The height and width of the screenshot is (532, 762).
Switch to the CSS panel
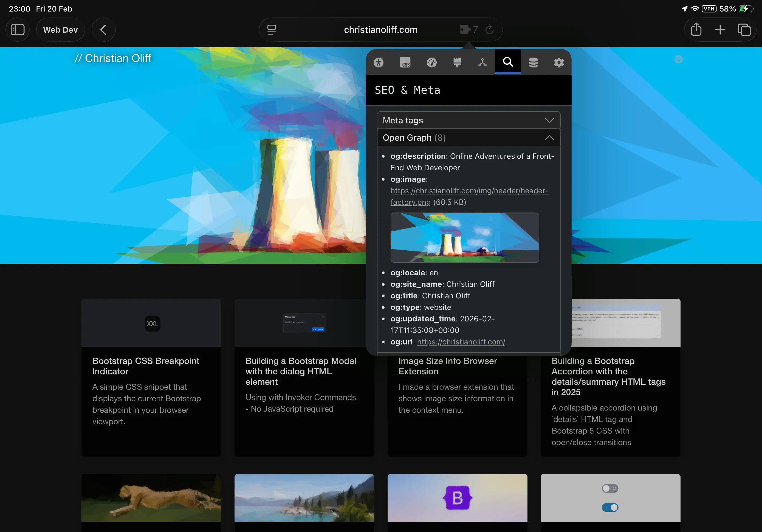[405, 62]
